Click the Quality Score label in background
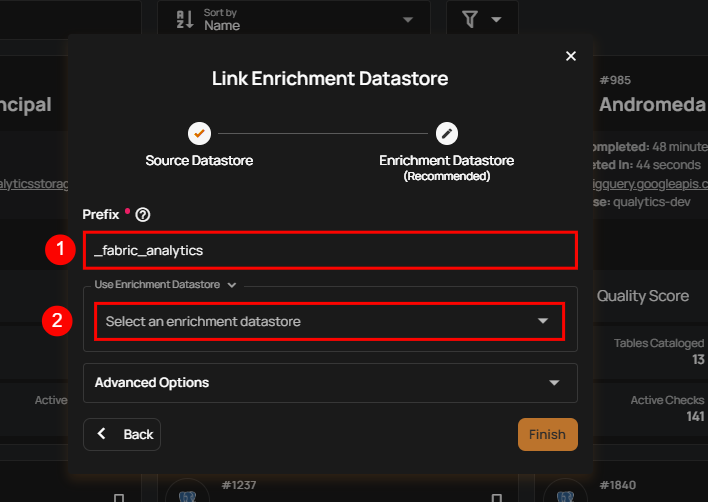This screenshot has height=502, width=708. [643, 296]
